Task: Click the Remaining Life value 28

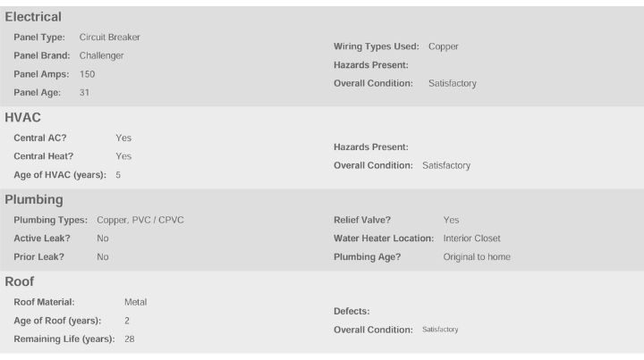Action: [x=130, y=339]
